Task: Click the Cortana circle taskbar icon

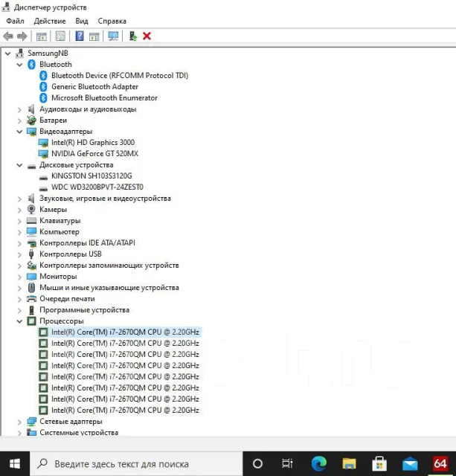Action: click(257, 464)
